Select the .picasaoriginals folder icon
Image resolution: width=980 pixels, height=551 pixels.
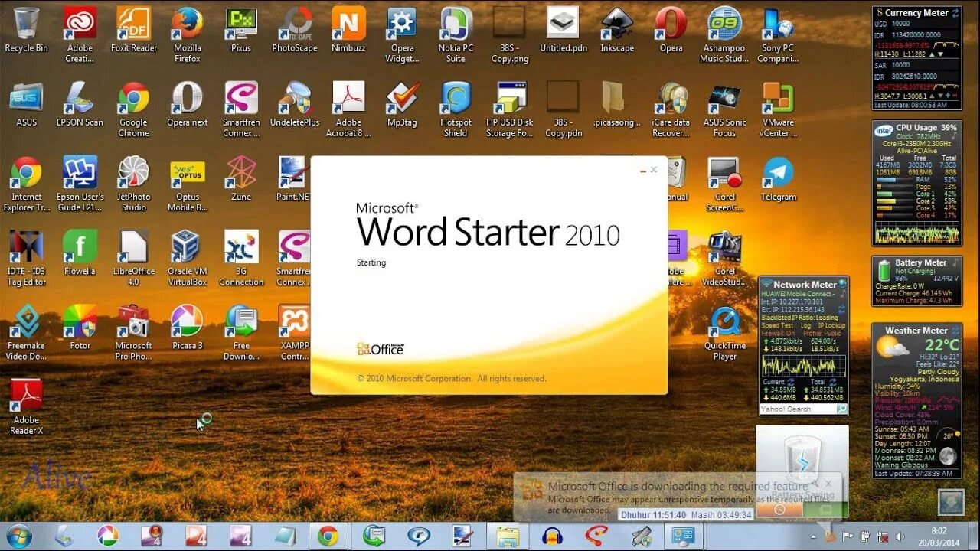point(617,105)
